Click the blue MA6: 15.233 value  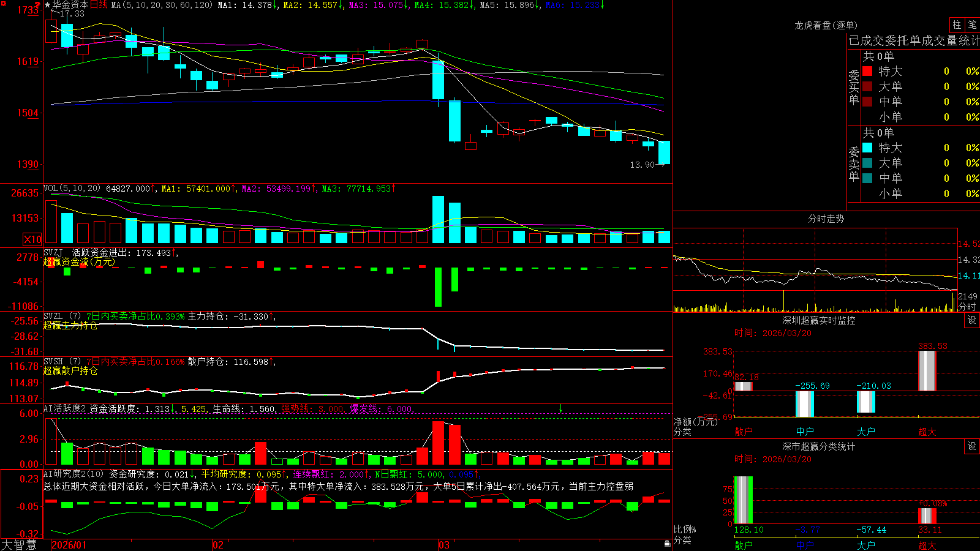(574, 5)
